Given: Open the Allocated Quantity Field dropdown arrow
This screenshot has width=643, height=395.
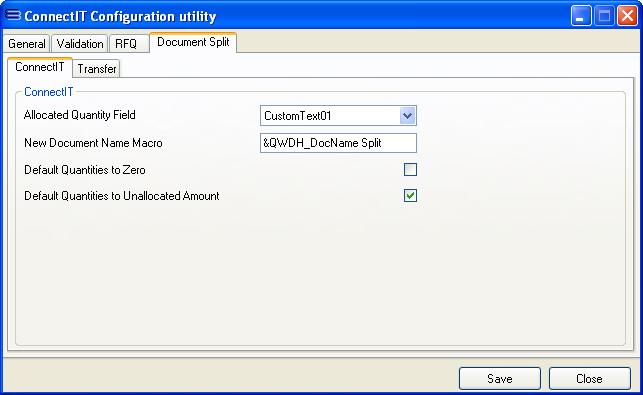Looking at the screenshot, I should point(408,116).
